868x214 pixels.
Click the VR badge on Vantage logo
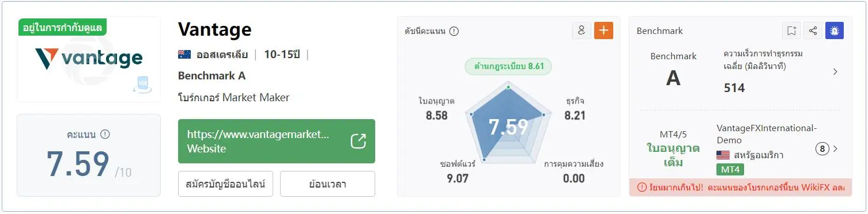point(141,85)
